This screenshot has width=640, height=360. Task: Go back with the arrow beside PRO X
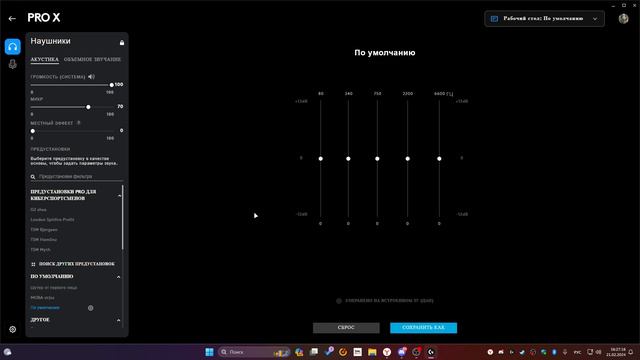[12, 18]
